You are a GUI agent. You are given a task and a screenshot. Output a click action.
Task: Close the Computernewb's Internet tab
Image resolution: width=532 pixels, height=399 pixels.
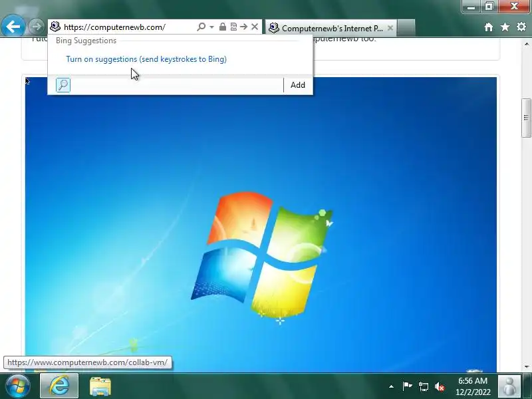click(x=390, y=28)
